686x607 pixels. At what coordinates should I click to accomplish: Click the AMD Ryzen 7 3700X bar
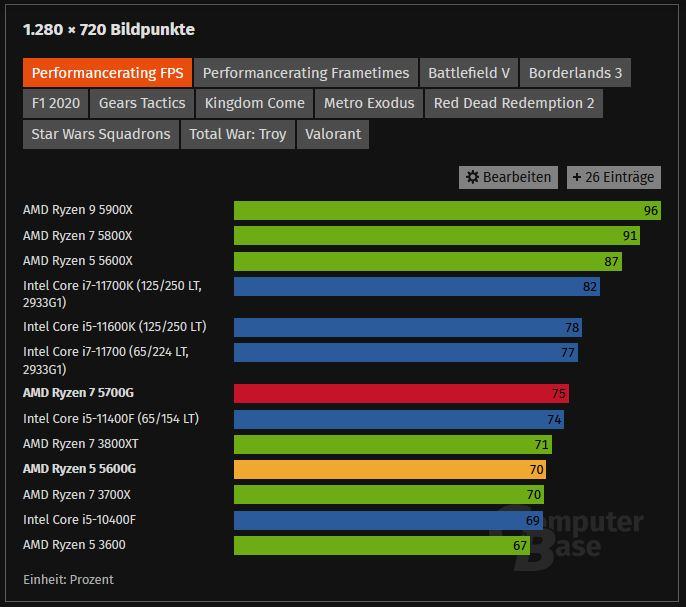[x=389, y=495]
